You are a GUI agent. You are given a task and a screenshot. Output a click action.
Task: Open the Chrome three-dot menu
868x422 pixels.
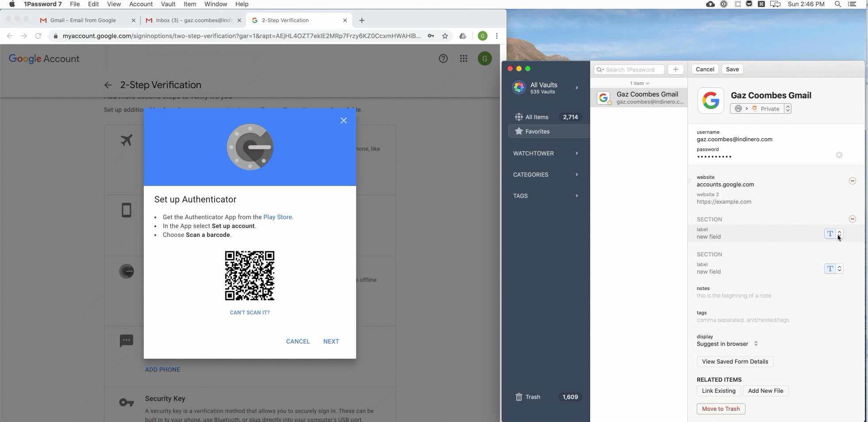pyautogui.click(x=497, y=36)
